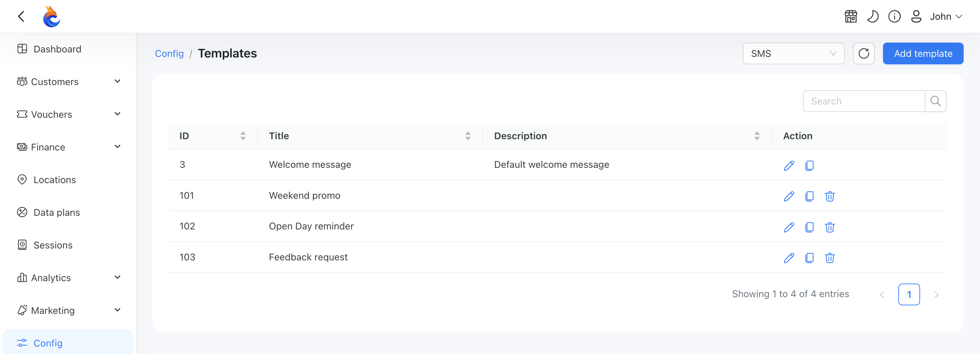Open the info circle icon
The width and height of the screenshot is (980, 354).
point(895,16)
